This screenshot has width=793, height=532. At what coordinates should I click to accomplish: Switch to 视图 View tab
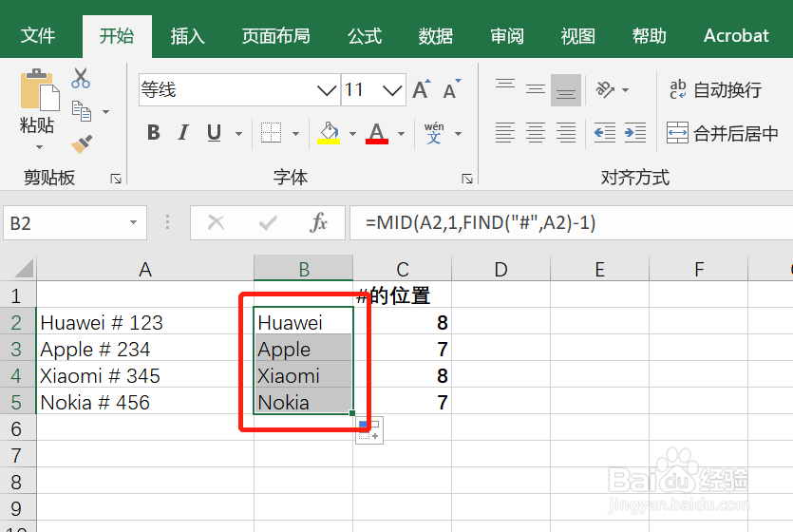point(578,36)
